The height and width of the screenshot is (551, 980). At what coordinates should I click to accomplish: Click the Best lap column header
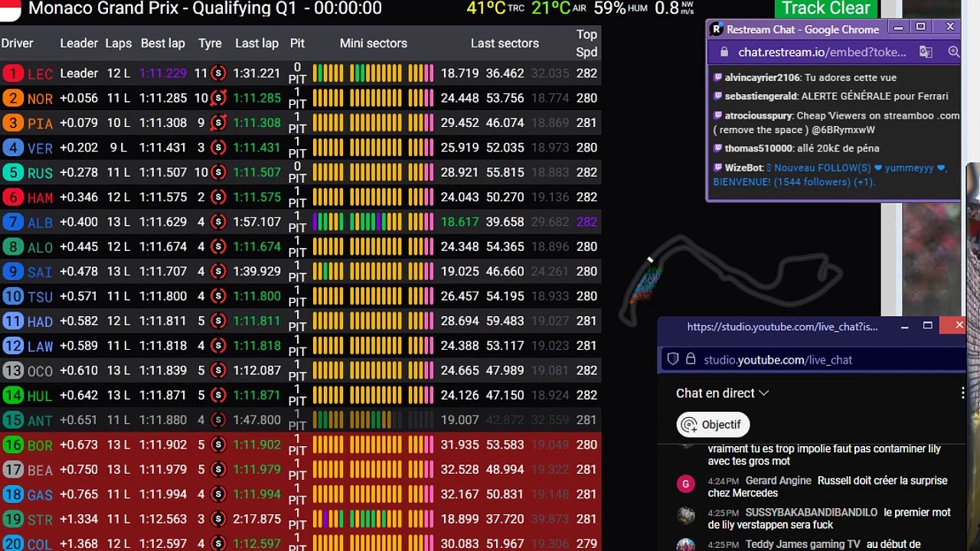(163, 44)
